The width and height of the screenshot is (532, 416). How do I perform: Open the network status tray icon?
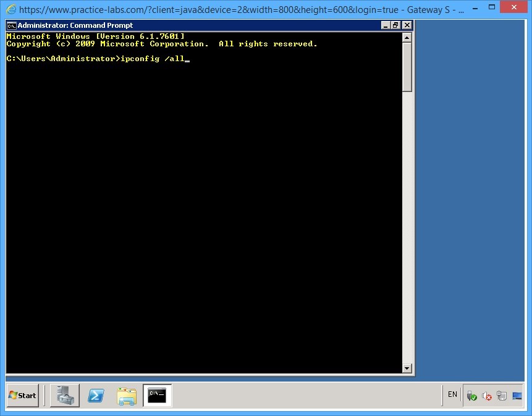pyautogui.click(x=502, y=396)
